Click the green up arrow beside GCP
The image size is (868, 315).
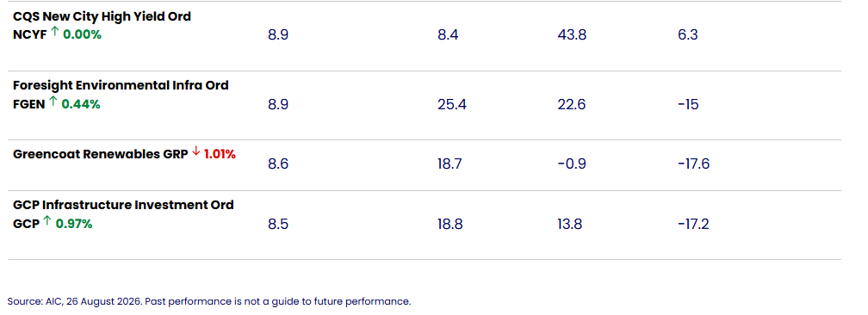click(x=47, y=222)
